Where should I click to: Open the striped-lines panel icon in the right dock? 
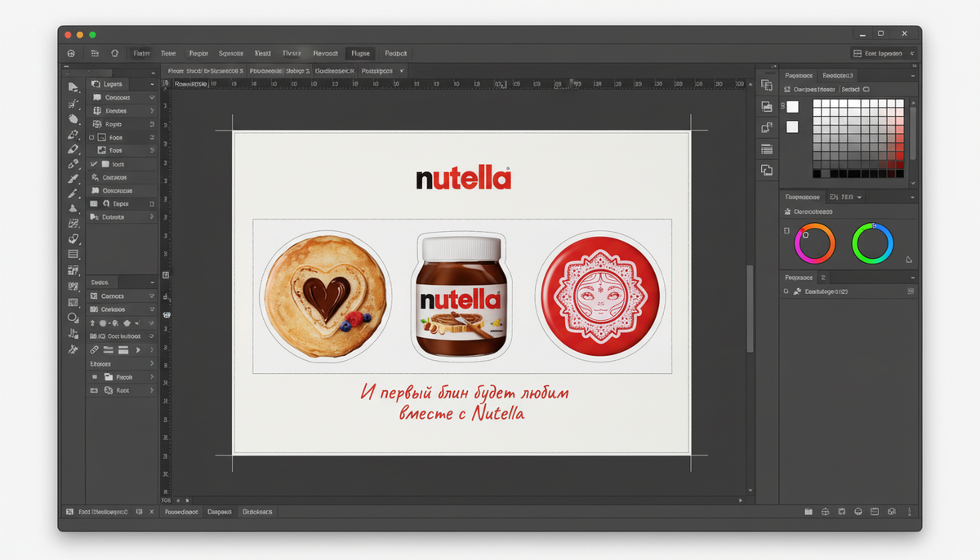(766, 149)
